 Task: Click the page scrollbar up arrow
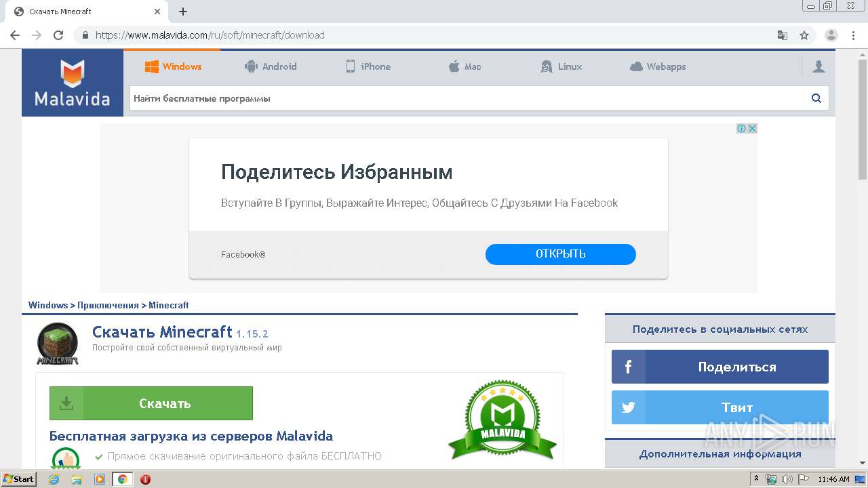[863, 54]
